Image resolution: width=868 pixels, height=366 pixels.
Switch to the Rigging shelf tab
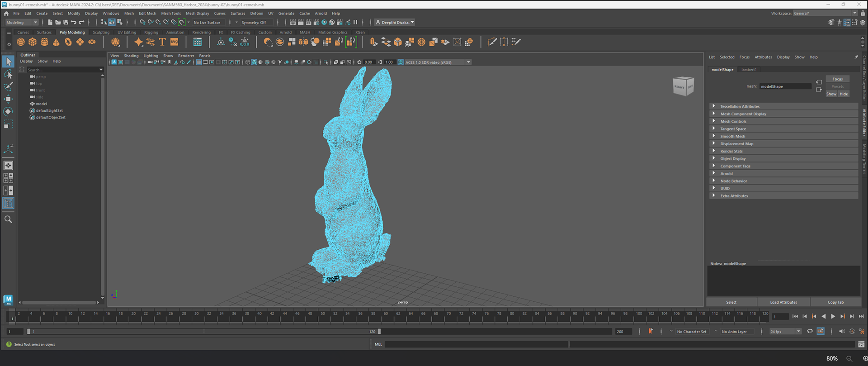tap(151, 33)
